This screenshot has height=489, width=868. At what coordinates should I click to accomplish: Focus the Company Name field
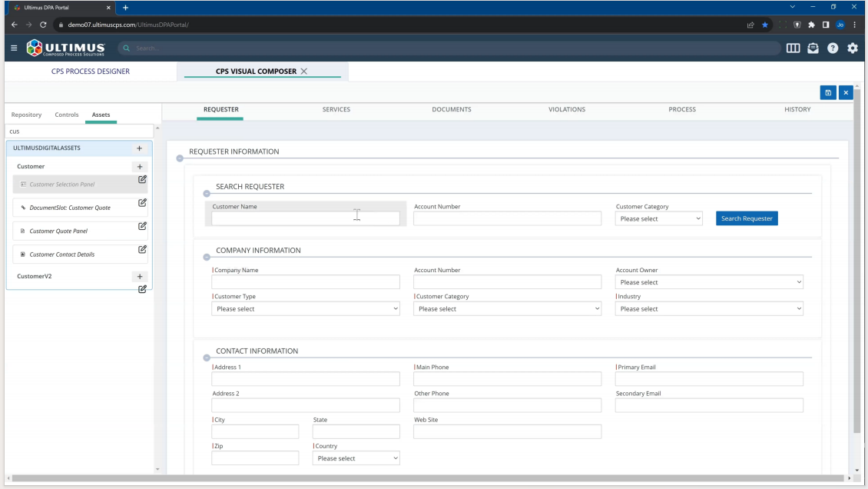pyautogui.click(x=306, y=282)
